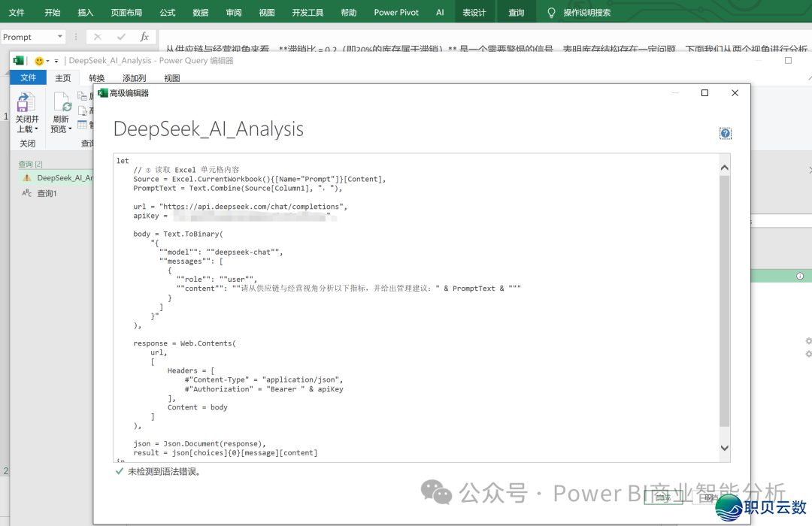Open the Close & Load dropdown arrow

click(x=35, y=129)
